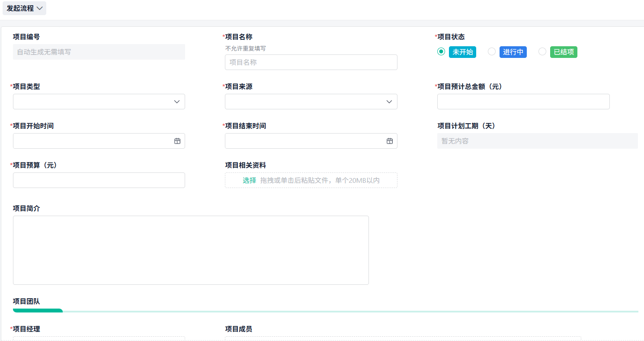Click the green 已结项 status tag
This screenshot has width=644, height=341.
click(x=564, y=51)
